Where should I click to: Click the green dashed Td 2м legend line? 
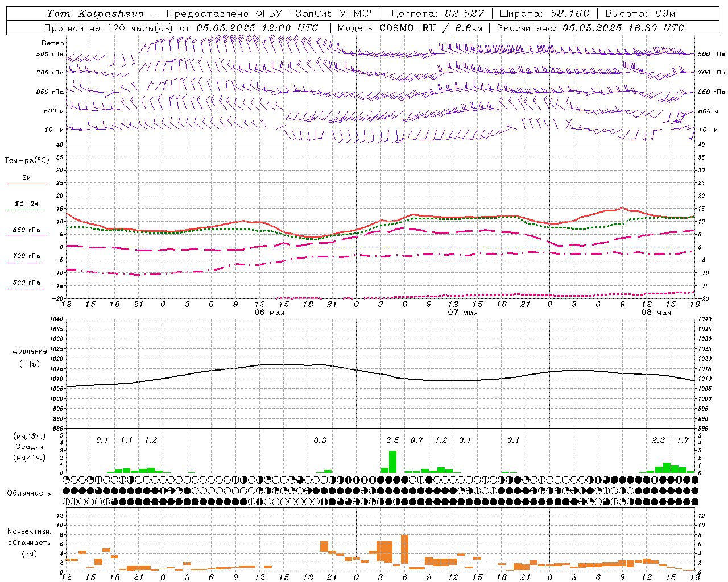pos(25,210)
